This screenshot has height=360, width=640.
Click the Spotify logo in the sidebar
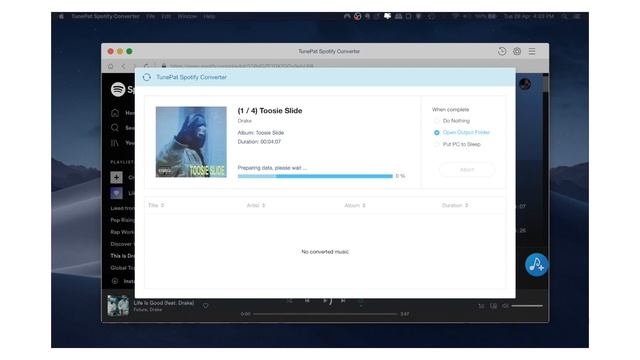[x=118, y=89]
